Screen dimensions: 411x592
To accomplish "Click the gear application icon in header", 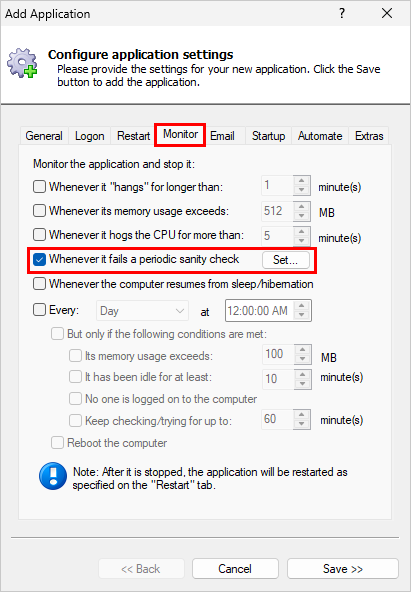I will 22,63.
